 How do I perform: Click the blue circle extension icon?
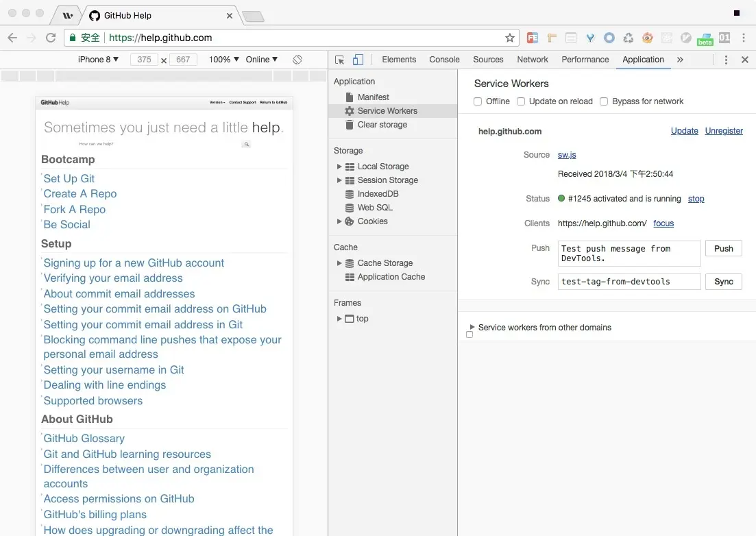click(609, 38)
